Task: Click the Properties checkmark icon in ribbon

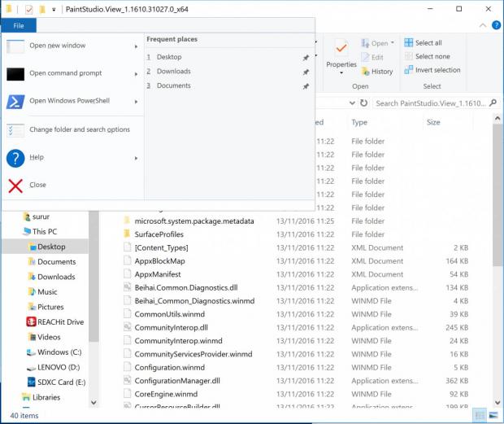Action: click(x=341, y=48)
